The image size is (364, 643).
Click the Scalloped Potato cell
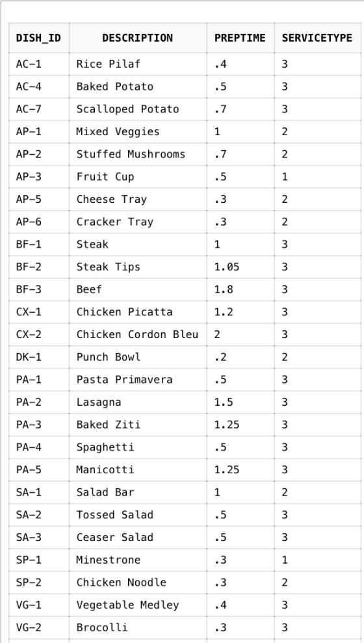[x=138, y=109]
